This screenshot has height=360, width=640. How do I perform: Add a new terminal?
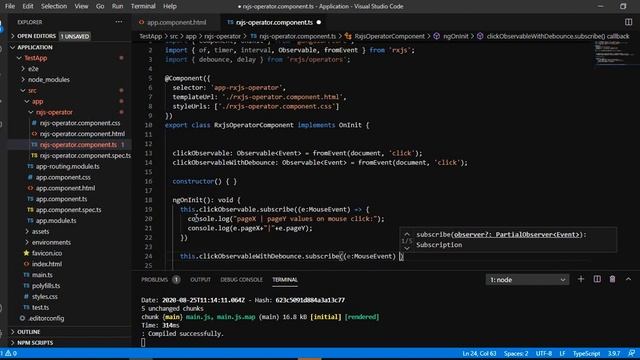point(581,280)
